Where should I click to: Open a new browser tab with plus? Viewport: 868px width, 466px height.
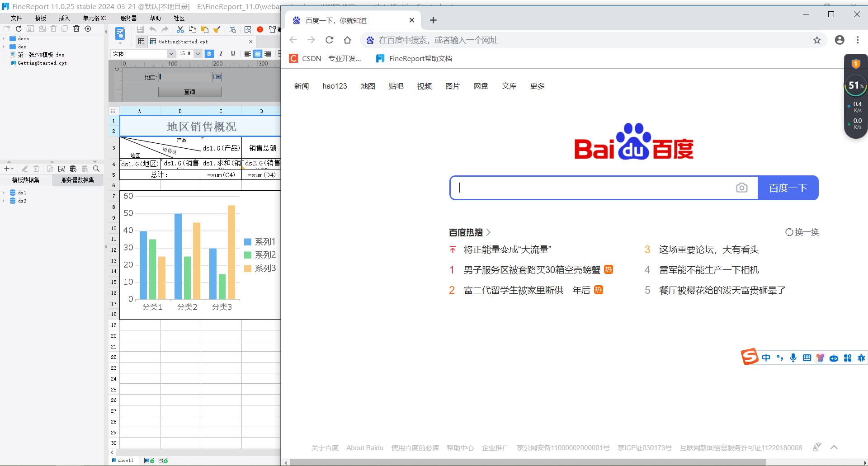(x=433, y=20)
